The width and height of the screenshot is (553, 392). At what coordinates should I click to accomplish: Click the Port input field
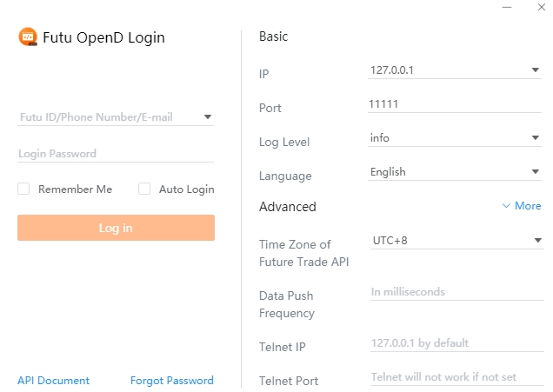point(454,104)
